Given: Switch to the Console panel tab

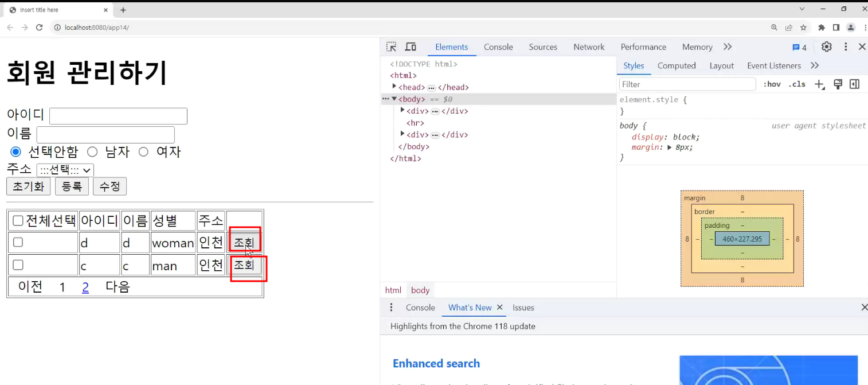Looking at the screenshot, I should 498,47.
